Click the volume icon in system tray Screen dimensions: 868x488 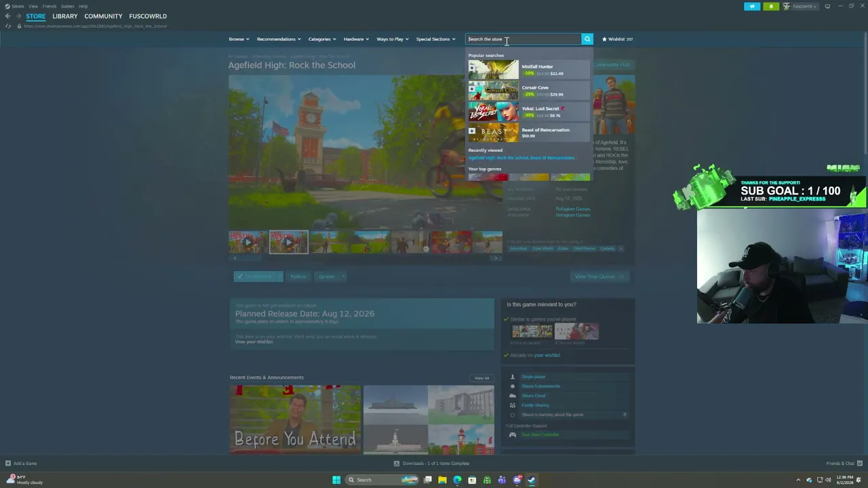click(x=827, y=480)
